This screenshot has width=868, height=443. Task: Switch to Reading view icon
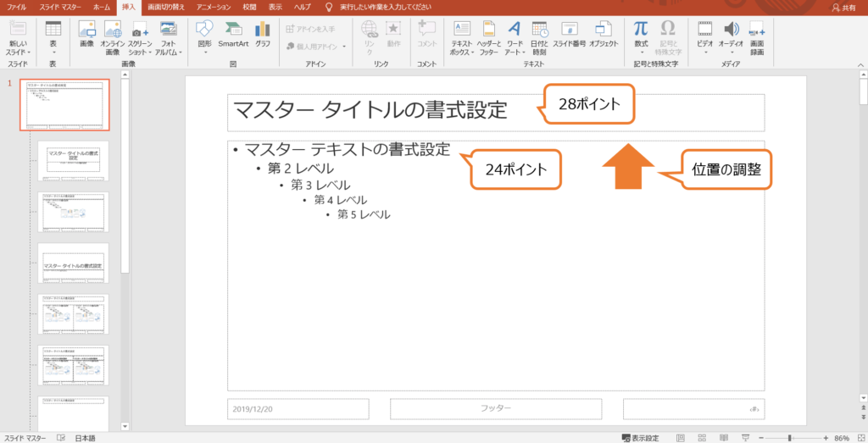[x=724, y=437]
